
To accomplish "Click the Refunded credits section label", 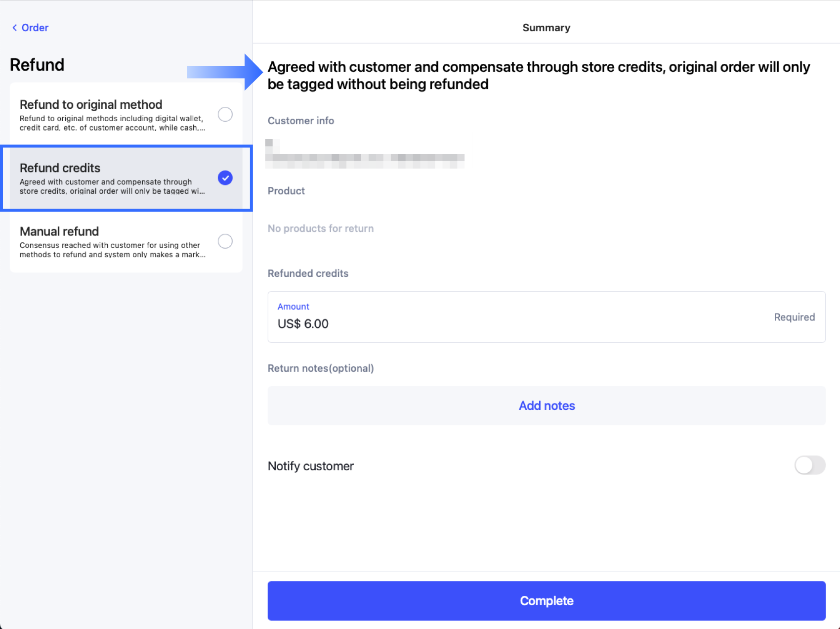I will coord(308,273).
